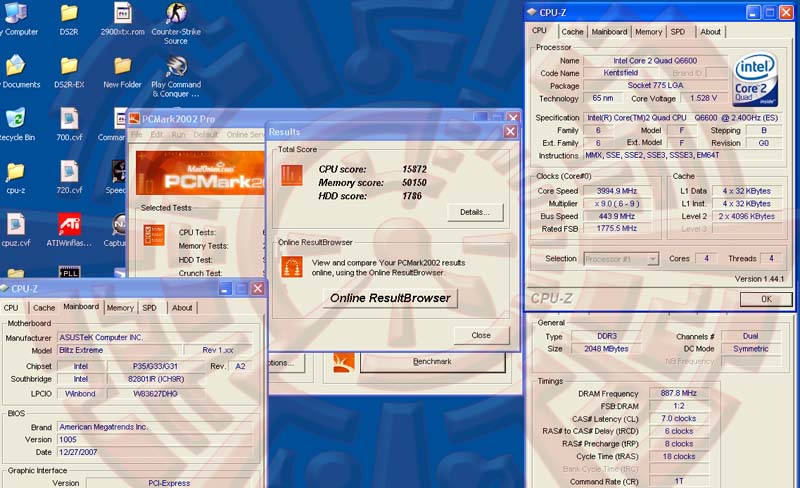Click the Online ResultBrowser orange icon
Screen dimensions: 800x488
point(292,267)
